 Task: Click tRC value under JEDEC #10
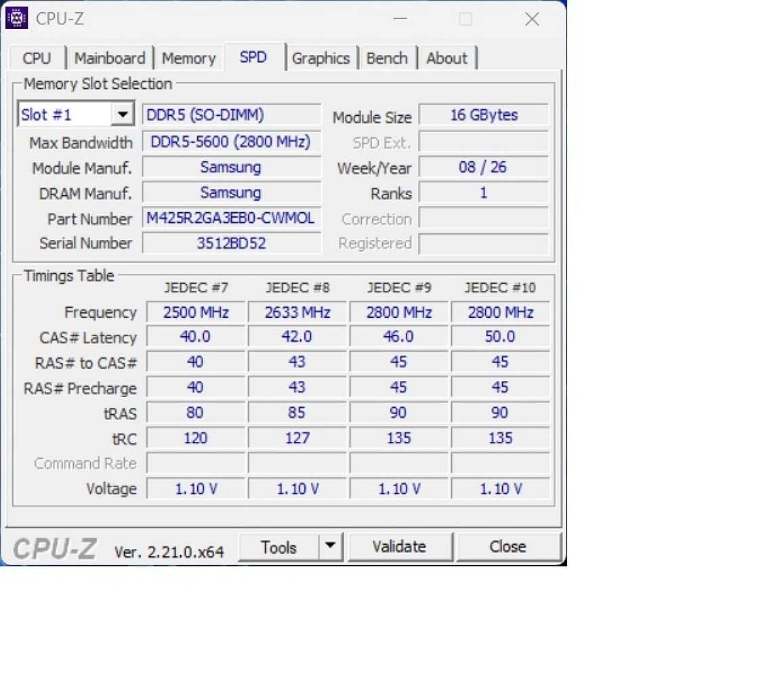click(501, 438)
